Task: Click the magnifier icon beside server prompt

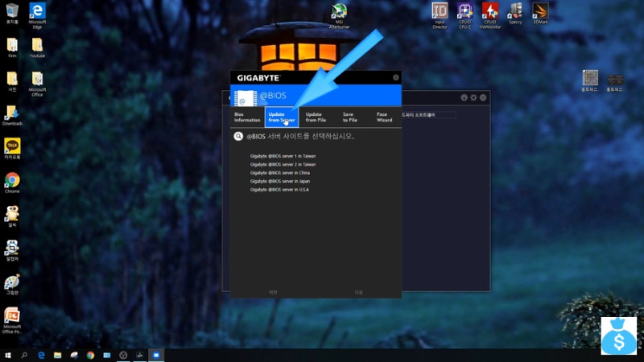Action: (238, 136)
